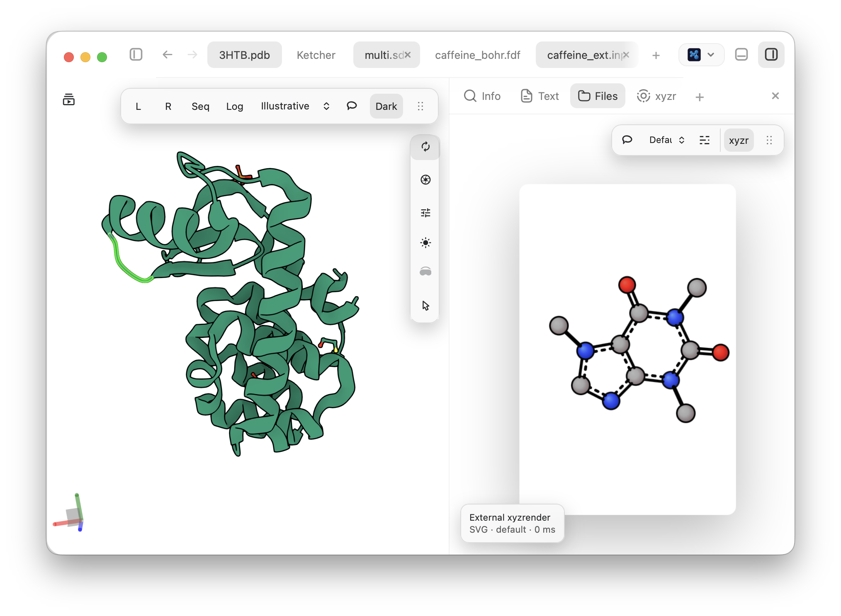Open the media stack icon in left sidebar
This screenshot has width=841, height=616.
68,99
